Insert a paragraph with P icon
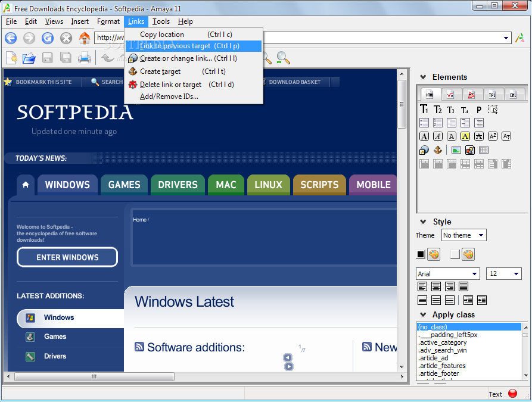 tap(479, 110)
